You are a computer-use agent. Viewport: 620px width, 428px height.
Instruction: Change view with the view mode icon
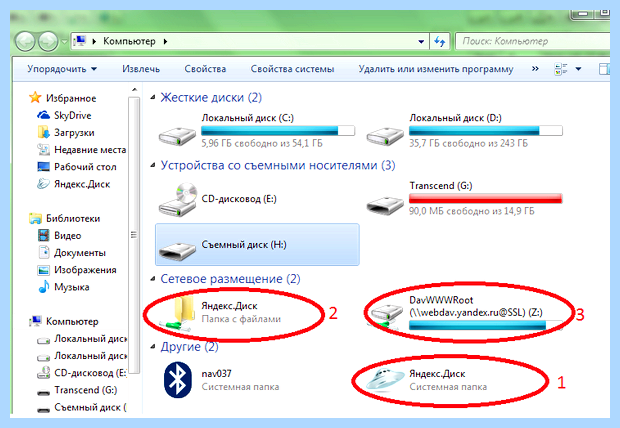click(x=561, y=69)
